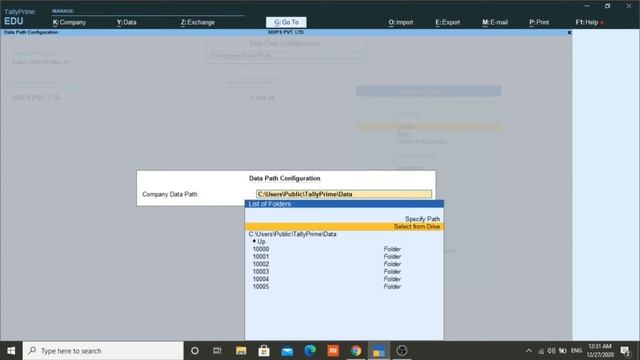The width and height of the screenshot is (640, 360).
Task: Open Task View on the taskbar
Action: (x=217, y=351)
